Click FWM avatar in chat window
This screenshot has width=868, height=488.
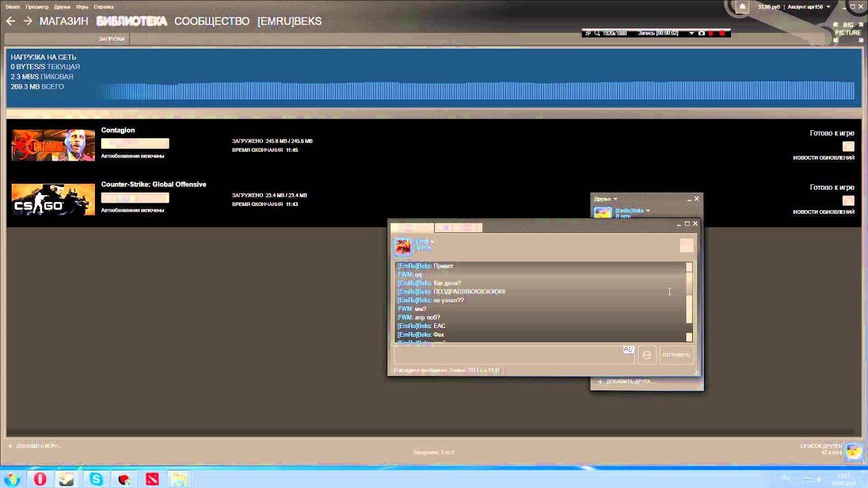403,246
